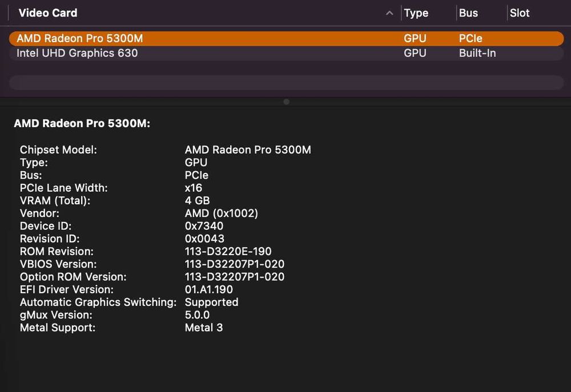Image resolution: width=571 pixels, height=392 pixels.
Task: Click the Option ROM Version label
Action: (73, 277)
